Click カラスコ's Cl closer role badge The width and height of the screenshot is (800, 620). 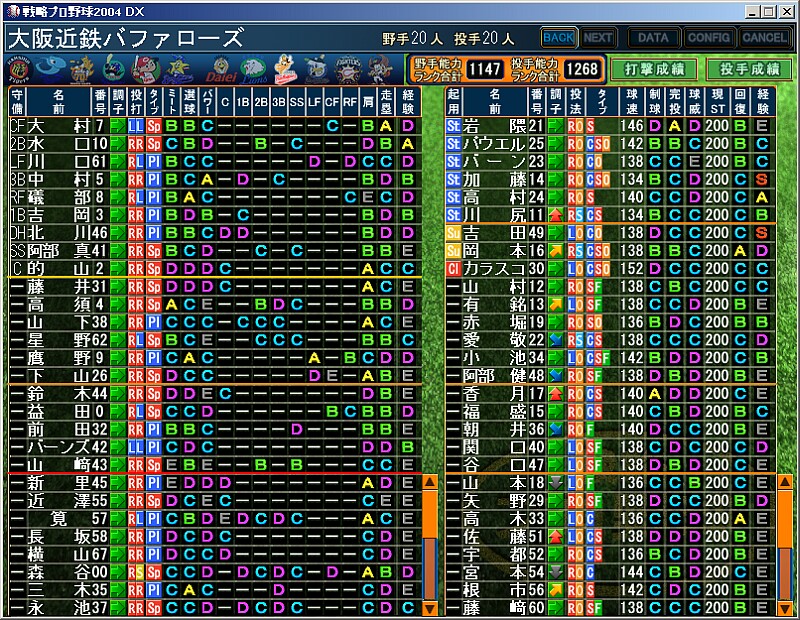click(x=453, y=268)
